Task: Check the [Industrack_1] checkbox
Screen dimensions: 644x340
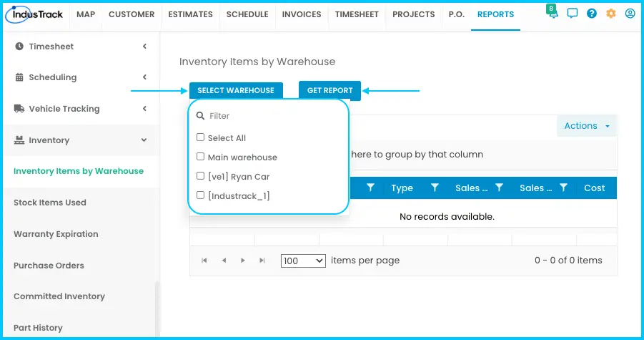Action: tap(200, 195)
